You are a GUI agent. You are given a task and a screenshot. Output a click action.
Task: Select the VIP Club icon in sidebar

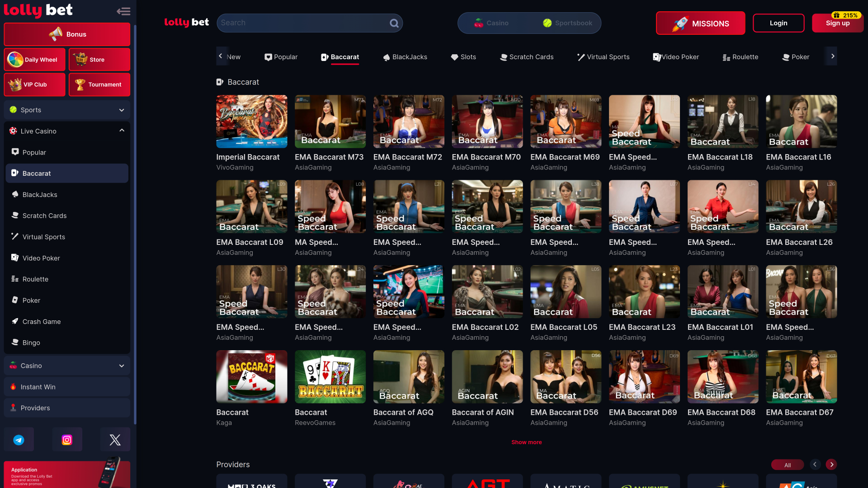tap(15, 84)
